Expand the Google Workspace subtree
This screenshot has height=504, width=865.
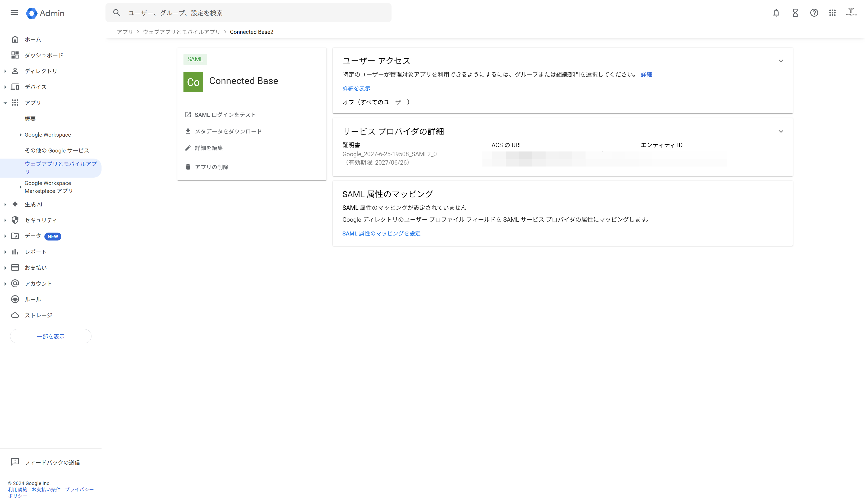pos(21,135)
